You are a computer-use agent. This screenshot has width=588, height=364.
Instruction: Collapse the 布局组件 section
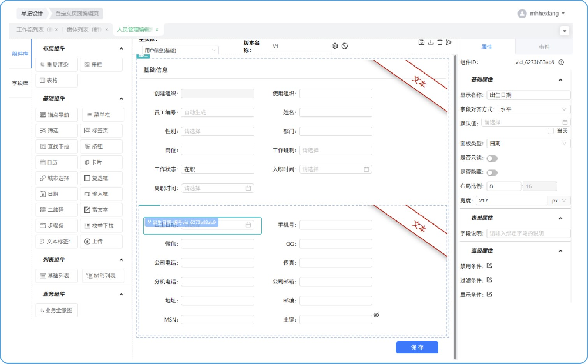(121, 49)
